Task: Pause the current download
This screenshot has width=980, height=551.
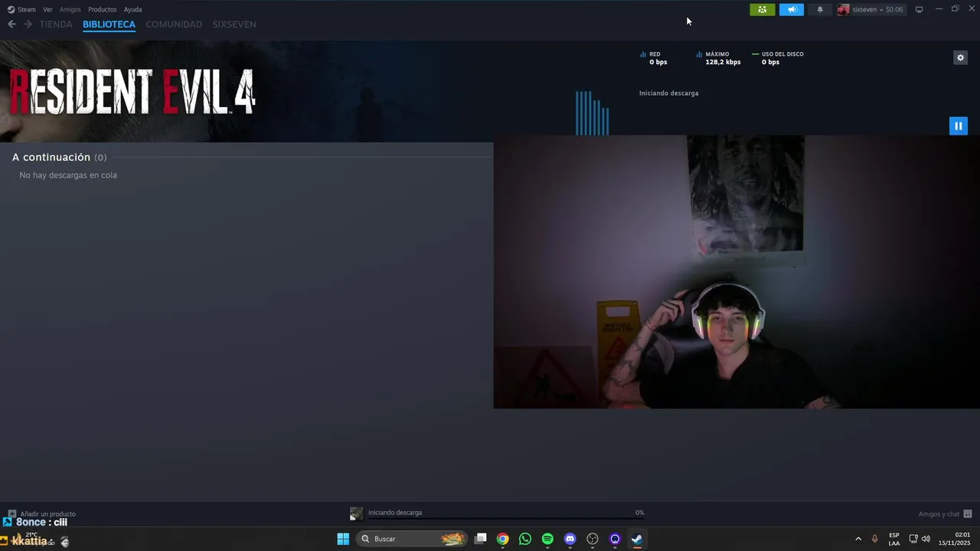Action: click(x=959, y=126)
